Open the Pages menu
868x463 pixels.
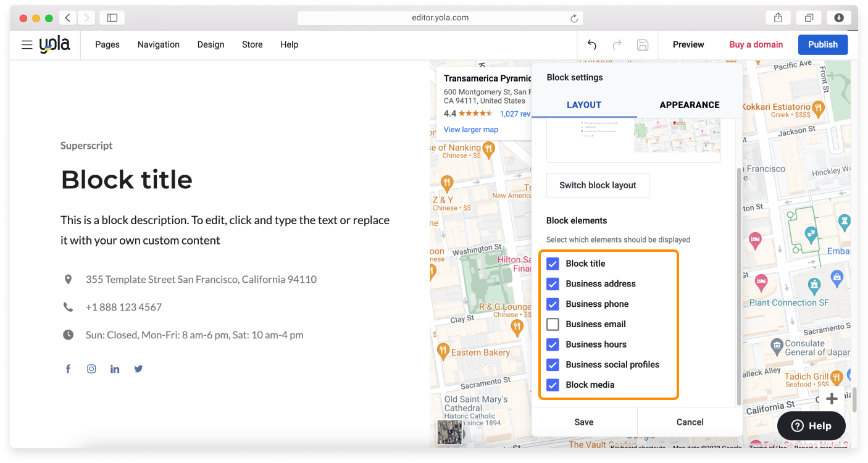[x=107, y=44]
